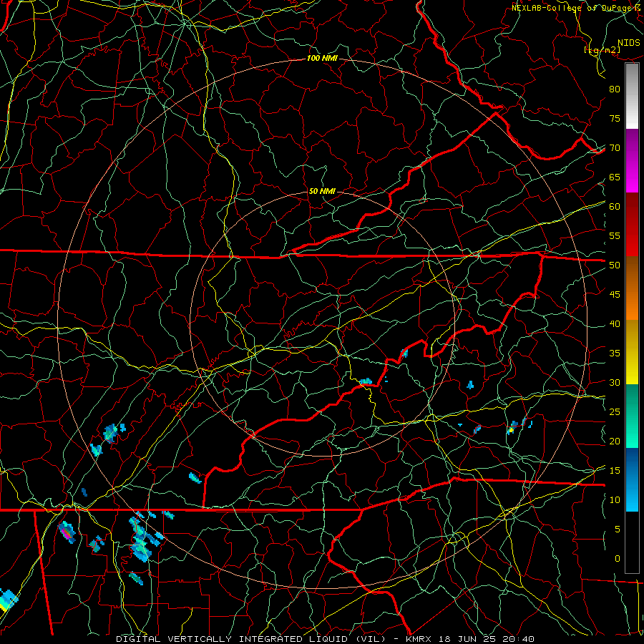Viewport: 644px width, 644px height.
Task: Click the 100 NMI range ring label
Action: pyautogui.click(x=322, y=59)
